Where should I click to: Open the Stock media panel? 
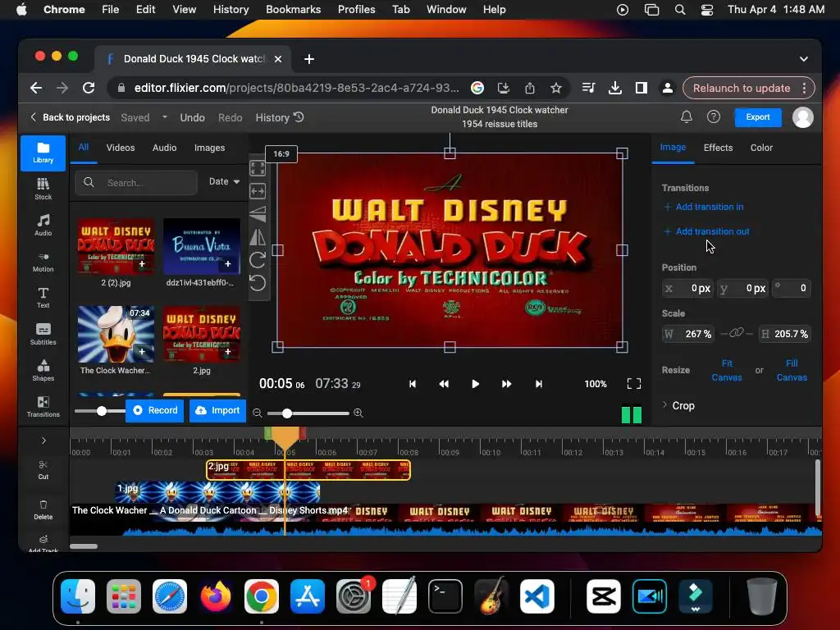coord(43,189)
